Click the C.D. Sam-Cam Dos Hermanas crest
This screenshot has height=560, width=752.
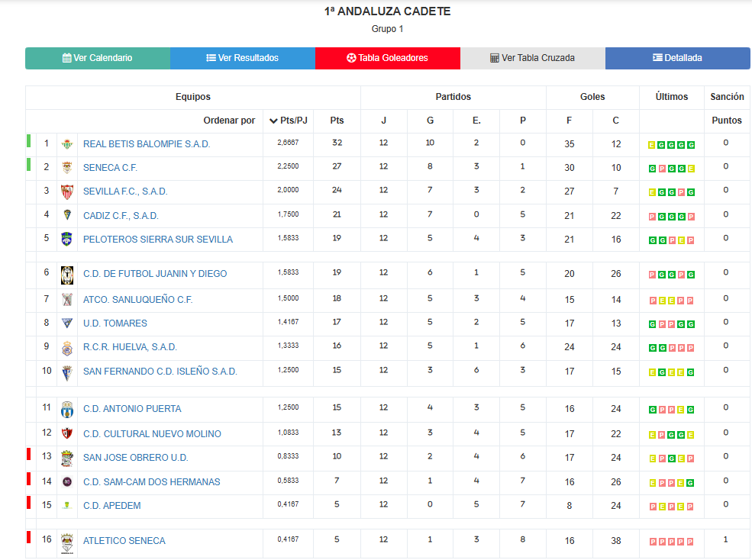click(67, 482)
